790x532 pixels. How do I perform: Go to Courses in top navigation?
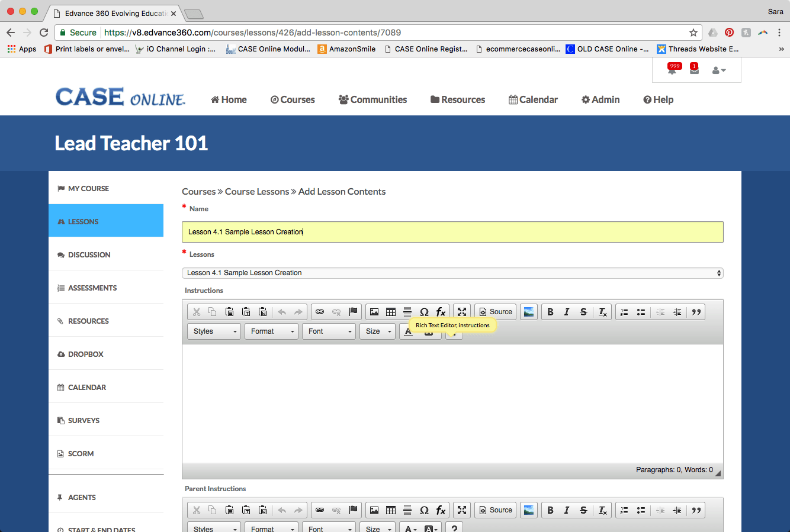pos(293,99)
